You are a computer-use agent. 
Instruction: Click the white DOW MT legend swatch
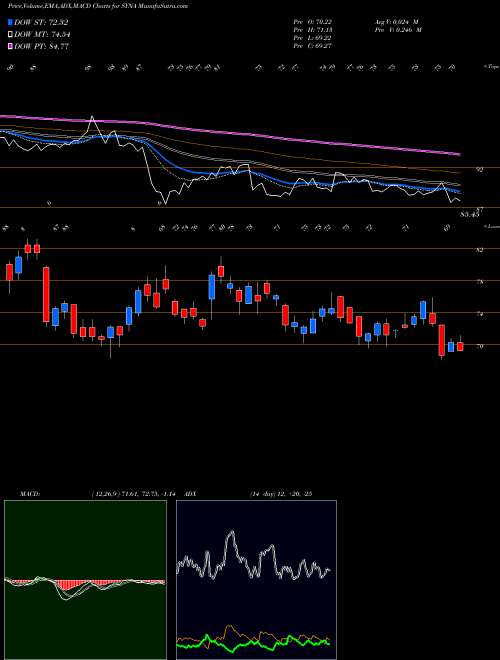10,35
